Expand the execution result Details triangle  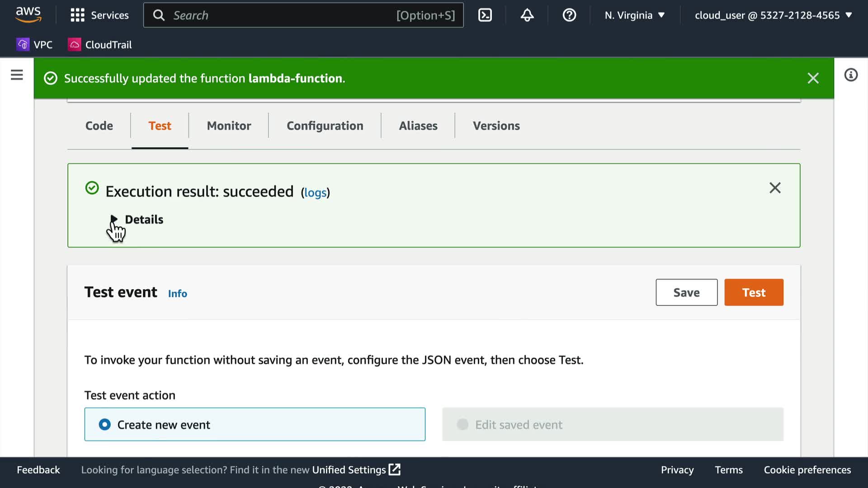(114, 219)
